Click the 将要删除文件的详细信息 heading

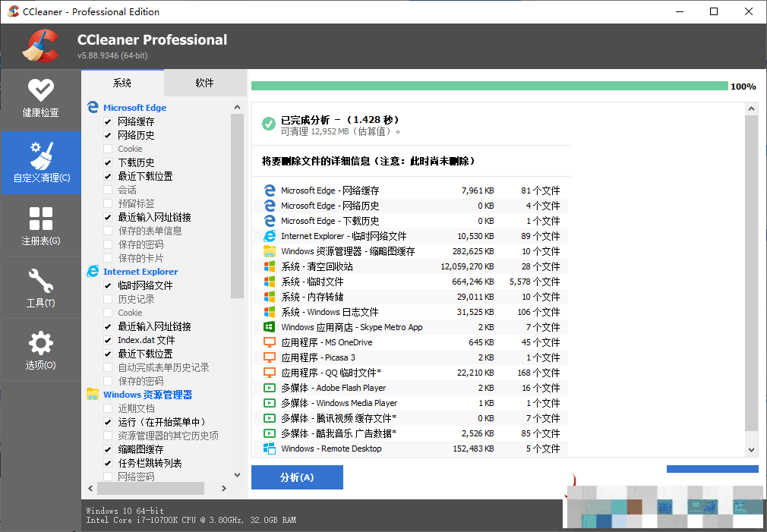pos(368,161)
